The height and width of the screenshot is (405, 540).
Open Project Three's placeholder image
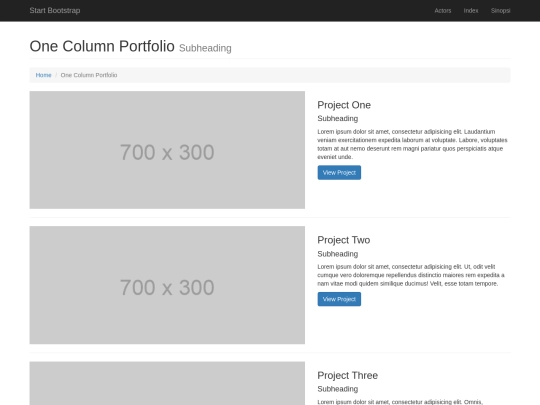167,383
